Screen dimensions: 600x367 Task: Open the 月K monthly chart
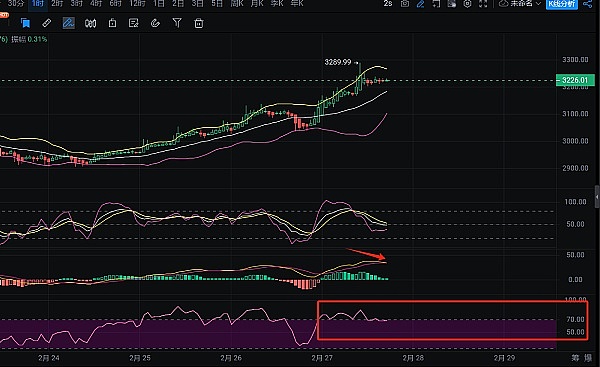point(257,3)
